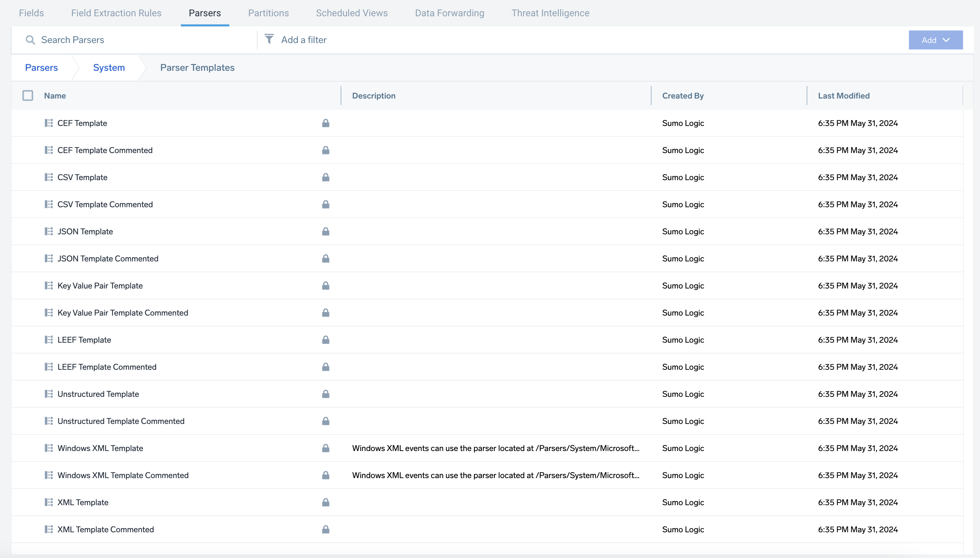Sort by the Last Modified column header

coord(844,95)
